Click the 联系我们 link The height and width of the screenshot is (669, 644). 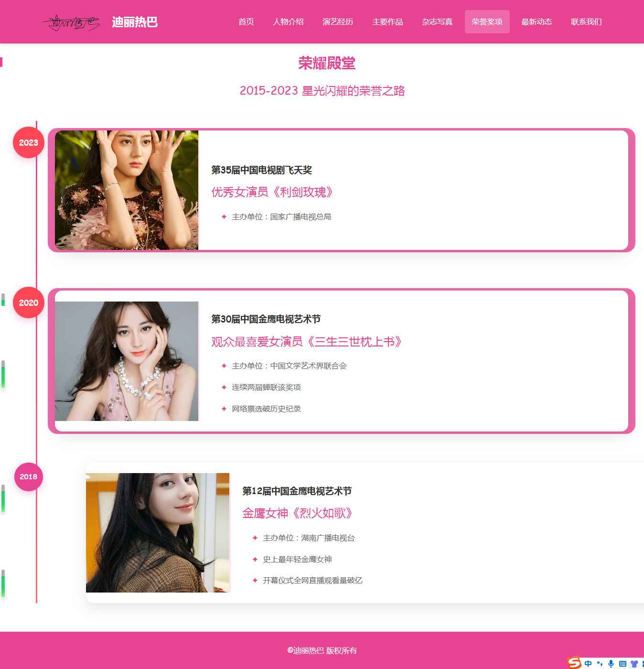586,22
